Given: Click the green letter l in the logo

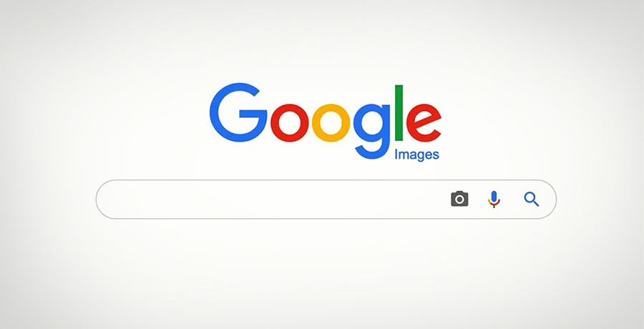Looking at the screenshot, I should pyautogui.click(x=399, y=112).
